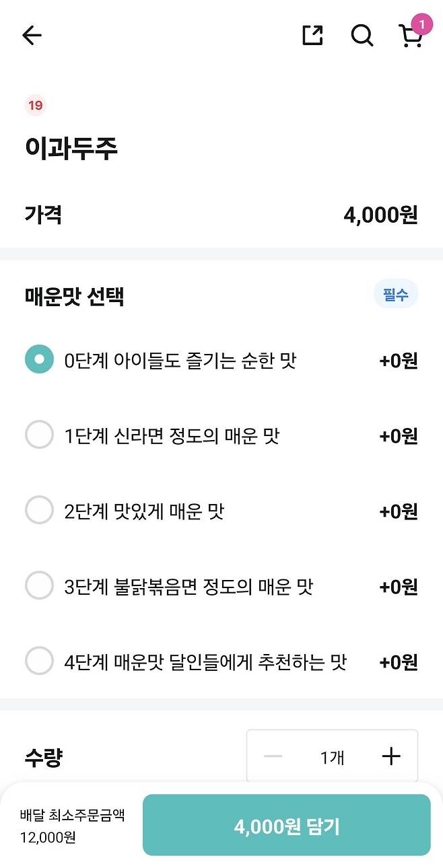The width and height of the screenshot is (443, 868).
Task: View the shopping cart icon
Action: click(411, 37)
